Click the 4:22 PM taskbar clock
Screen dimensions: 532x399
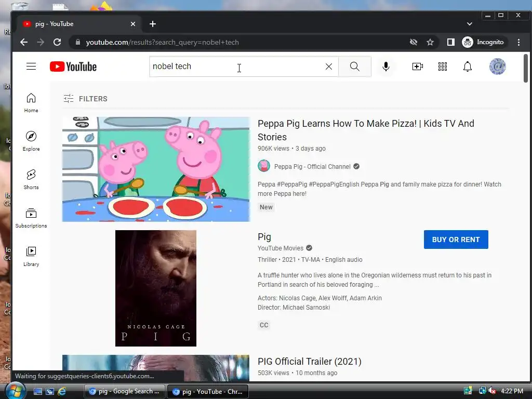tap(512, 391)
